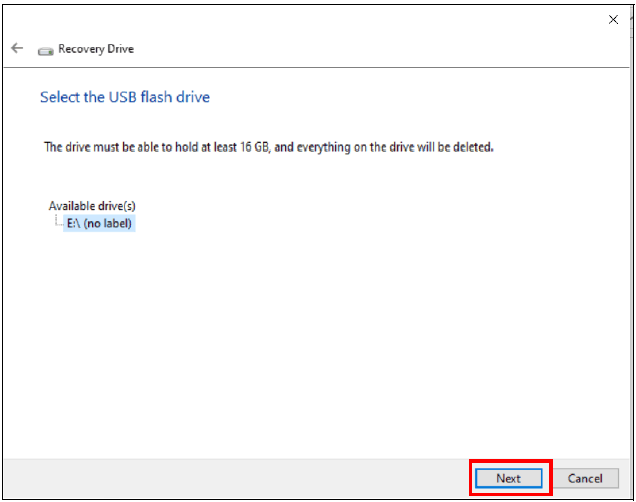This screenshot has width=636, height=502.
Task: Click the 16 GB requirement description text
Action: 268,147
